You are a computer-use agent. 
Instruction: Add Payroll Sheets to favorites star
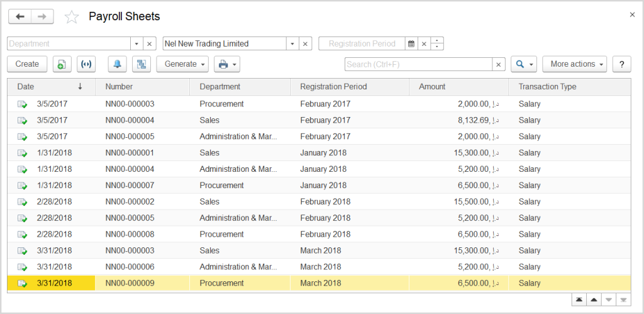tap(72, 17)
